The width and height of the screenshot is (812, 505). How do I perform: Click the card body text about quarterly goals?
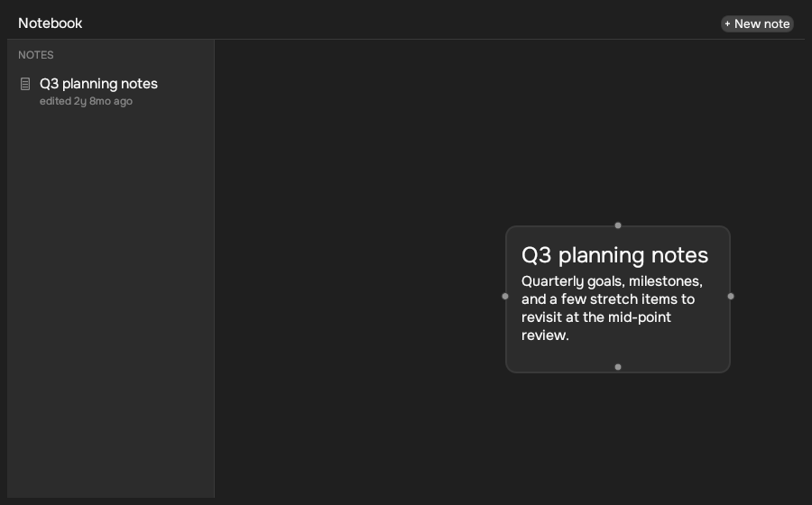[612, 308]
